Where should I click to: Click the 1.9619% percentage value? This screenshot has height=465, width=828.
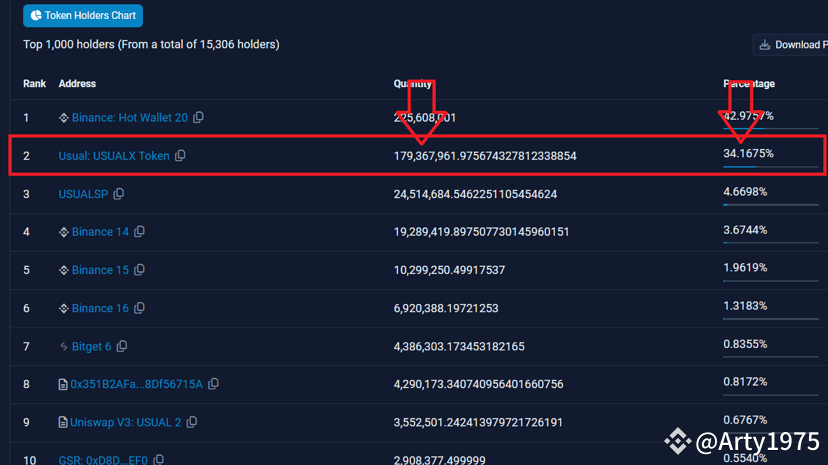pyautogui.click(x=745, y=268)
